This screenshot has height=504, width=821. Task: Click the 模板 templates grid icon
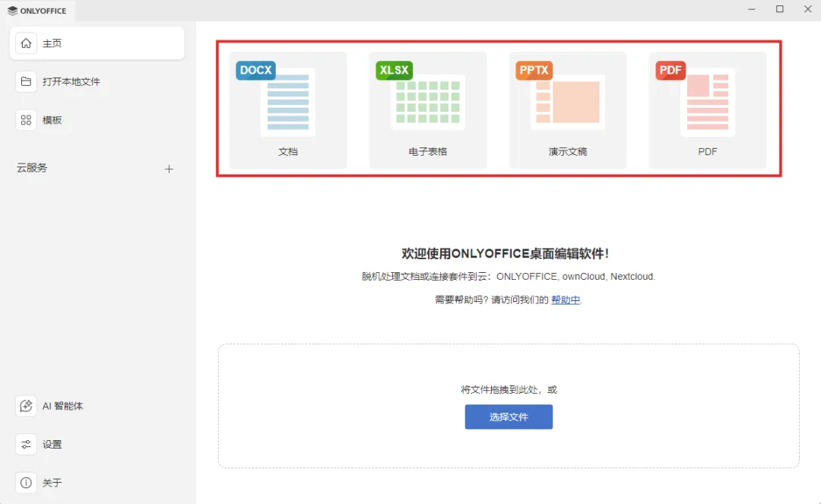[x=26, y=120]
